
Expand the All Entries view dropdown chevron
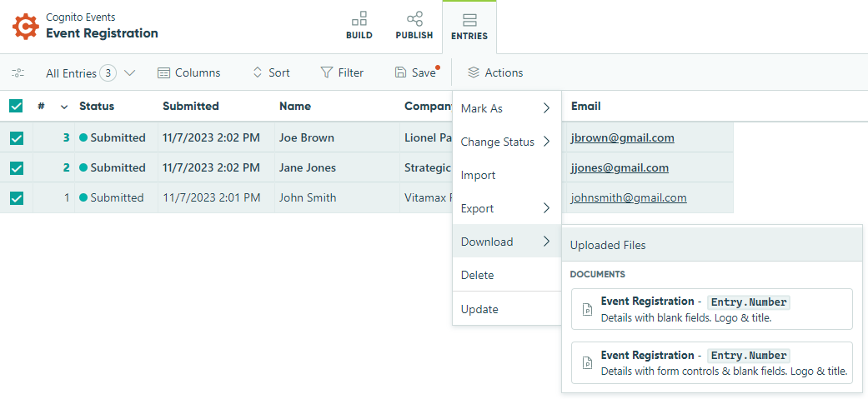pos(129,73)
